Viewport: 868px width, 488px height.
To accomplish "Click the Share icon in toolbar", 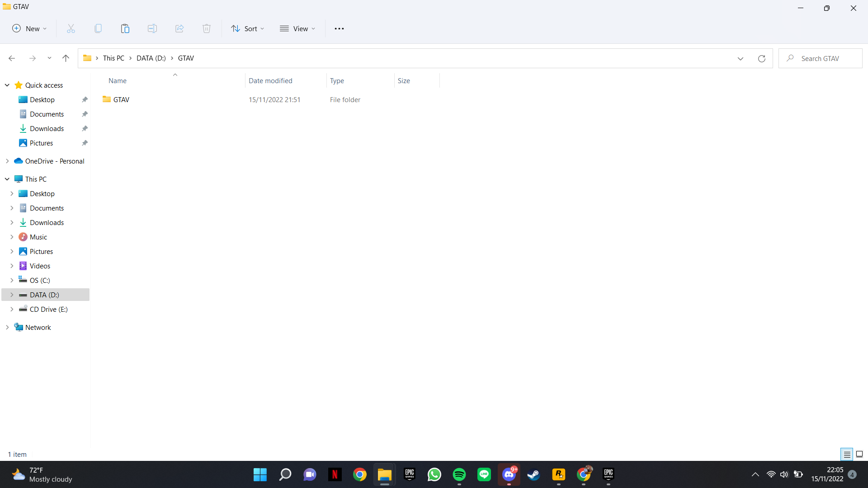I will tap(179, 28).
